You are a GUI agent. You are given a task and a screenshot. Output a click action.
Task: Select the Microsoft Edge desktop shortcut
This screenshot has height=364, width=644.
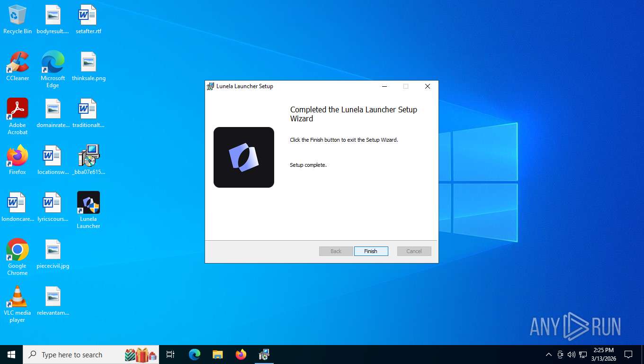(53, 70)
